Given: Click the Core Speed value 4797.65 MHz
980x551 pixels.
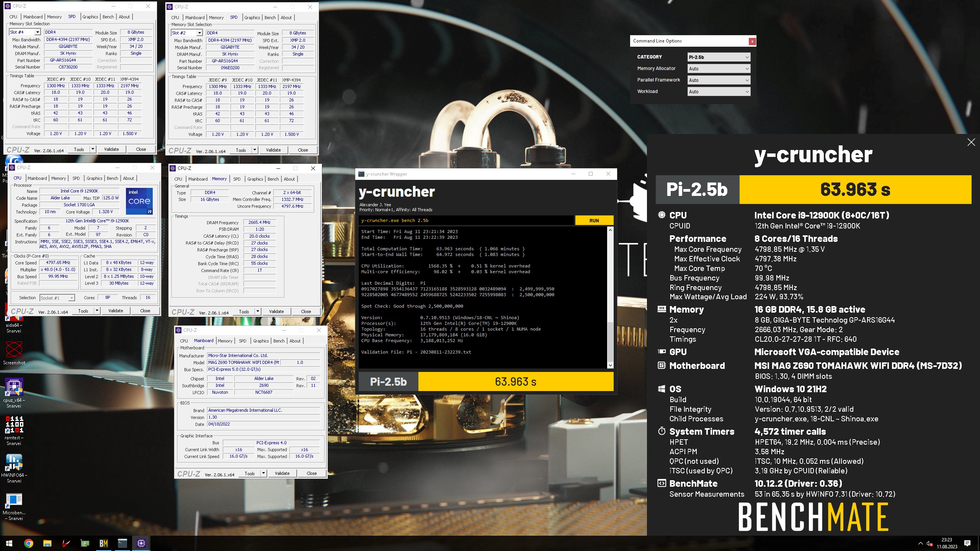Looking at the screenshot, I should pyautogui.click(x=58, y=263).
